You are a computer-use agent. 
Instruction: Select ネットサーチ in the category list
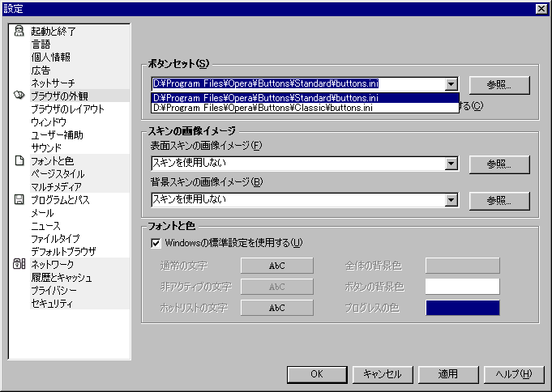pos(53,83)
